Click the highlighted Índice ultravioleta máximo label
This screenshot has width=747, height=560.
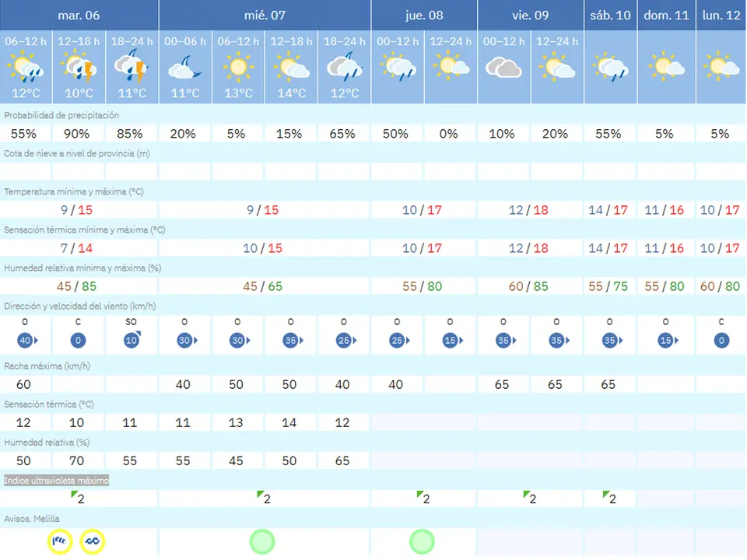(56, 480)
